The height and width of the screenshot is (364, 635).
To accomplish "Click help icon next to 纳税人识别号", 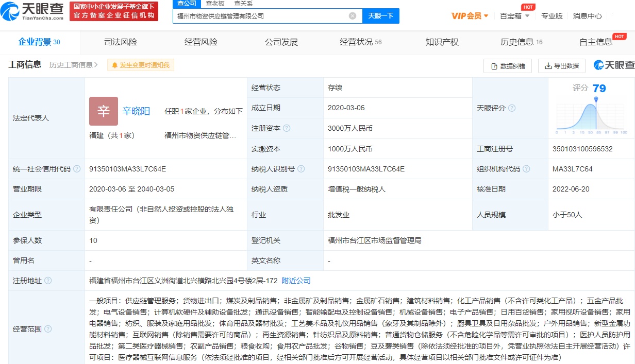I will (x=301, y=169).
